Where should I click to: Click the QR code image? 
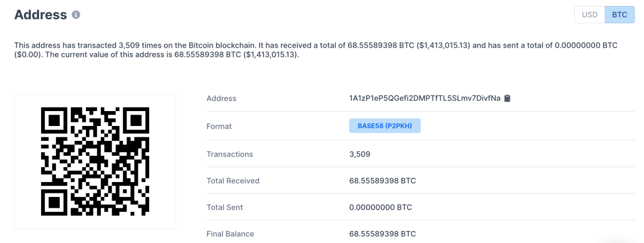pos(95,161)
